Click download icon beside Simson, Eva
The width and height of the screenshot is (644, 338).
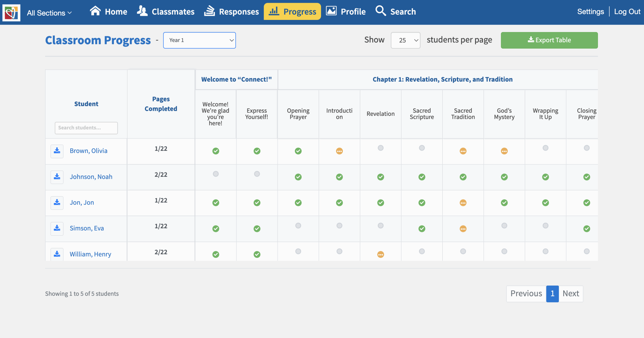click(57, 228)
